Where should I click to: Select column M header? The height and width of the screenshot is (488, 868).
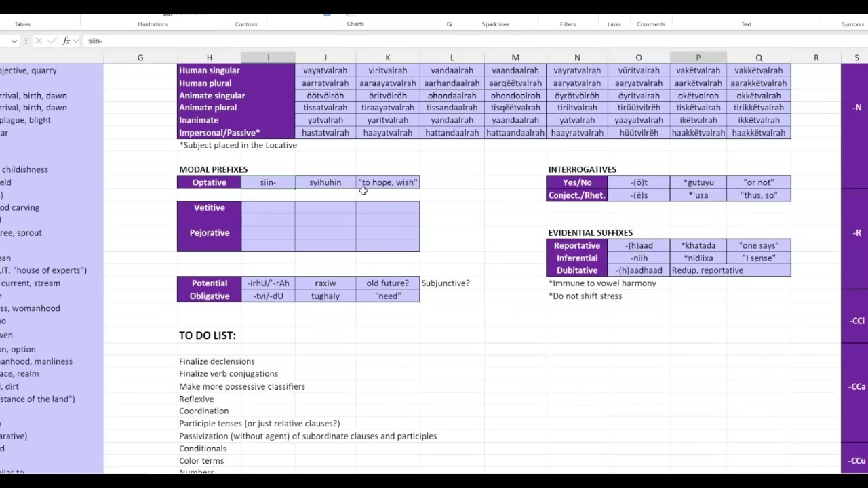(515, 58)
